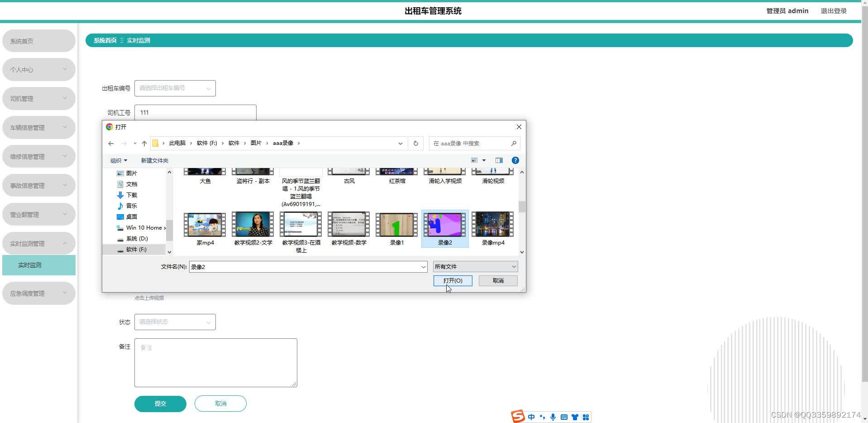Open the help icon in file dialog

click(x=515, y=160)
